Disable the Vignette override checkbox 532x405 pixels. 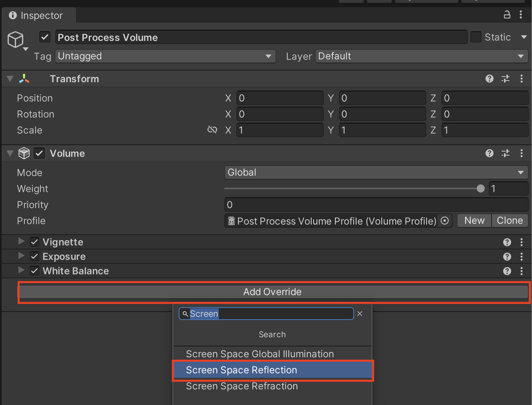(x=34, y=242)
